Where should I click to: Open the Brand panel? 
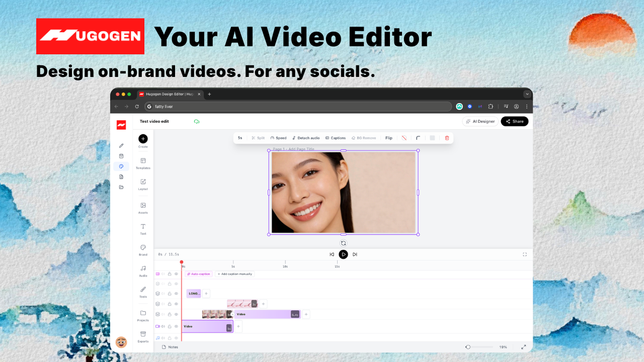click(143, 250)
